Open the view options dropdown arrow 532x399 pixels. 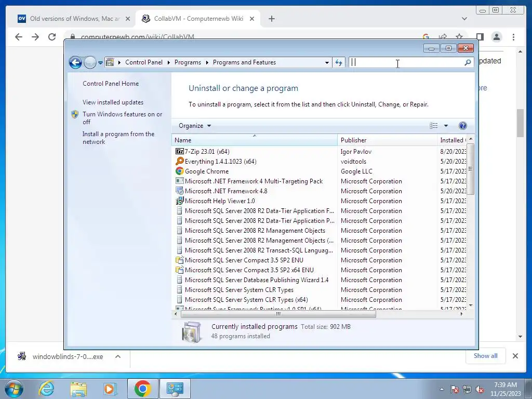446,126
